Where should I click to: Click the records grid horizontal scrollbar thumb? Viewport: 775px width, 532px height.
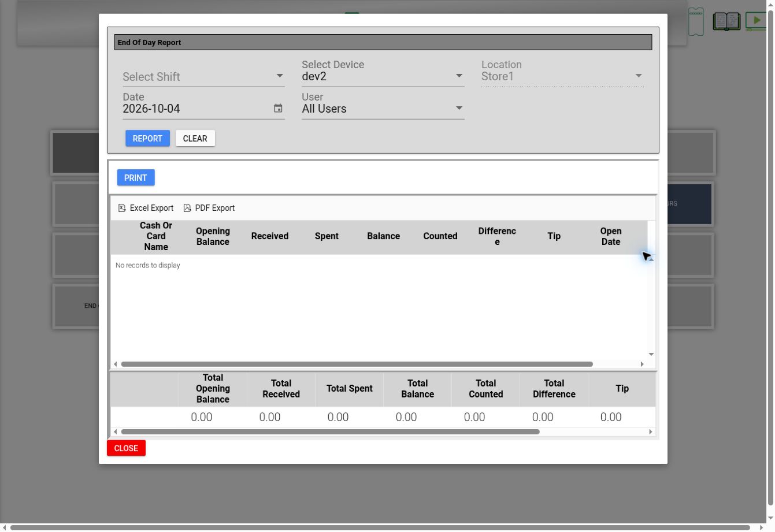(357, 364)
